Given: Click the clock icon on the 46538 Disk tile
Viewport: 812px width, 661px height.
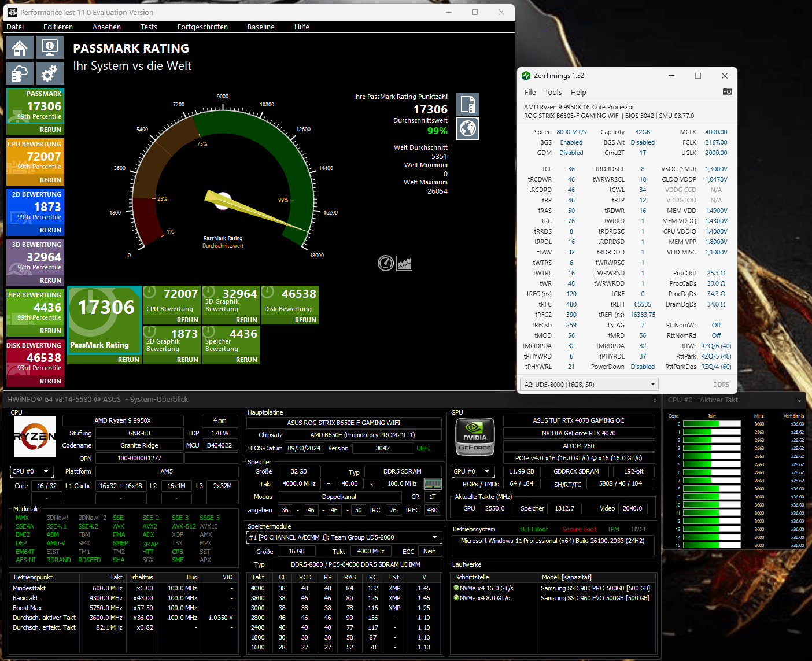Looking at the screenshot, I should point(268,292).
